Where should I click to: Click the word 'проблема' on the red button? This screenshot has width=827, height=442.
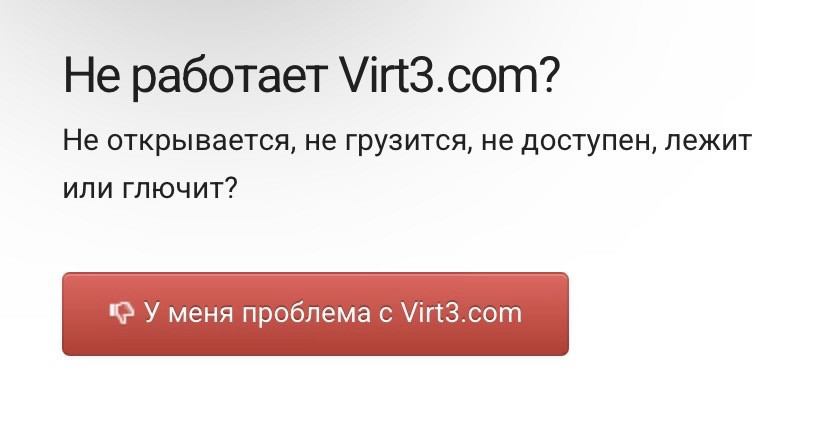306,314
